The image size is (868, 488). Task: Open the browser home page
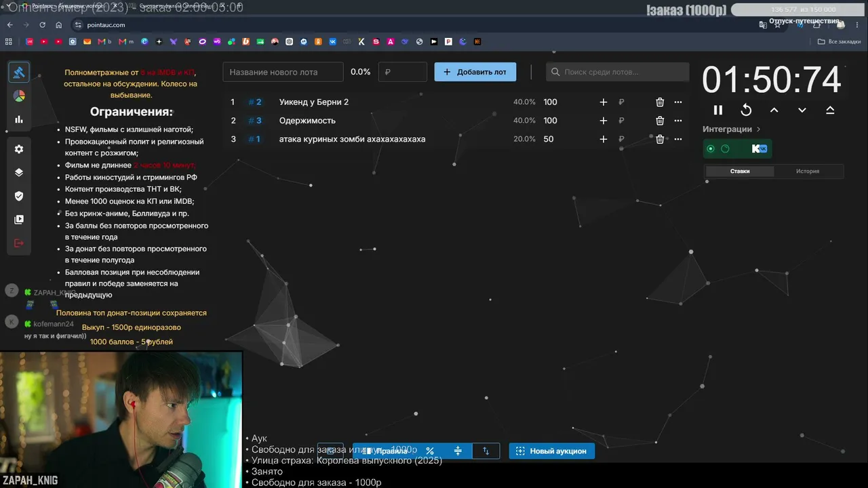(x=59, y=25)
